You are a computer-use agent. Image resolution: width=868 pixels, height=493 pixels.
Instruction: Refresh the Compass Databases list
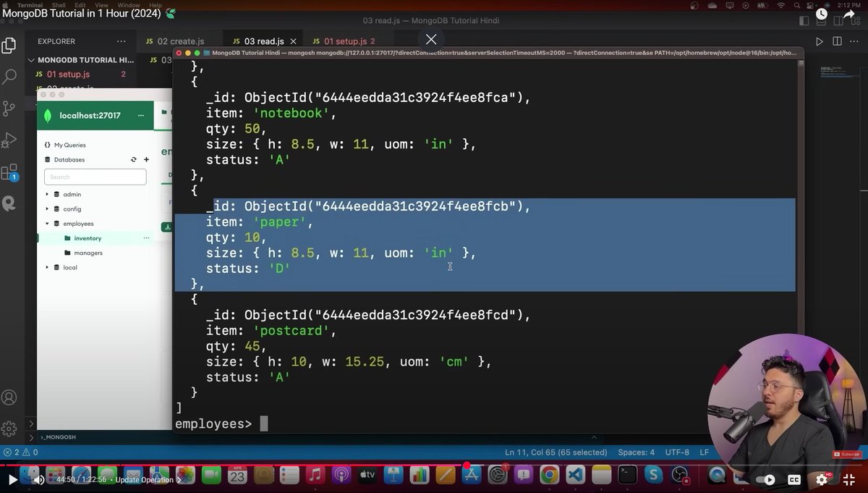coord(134,159)
